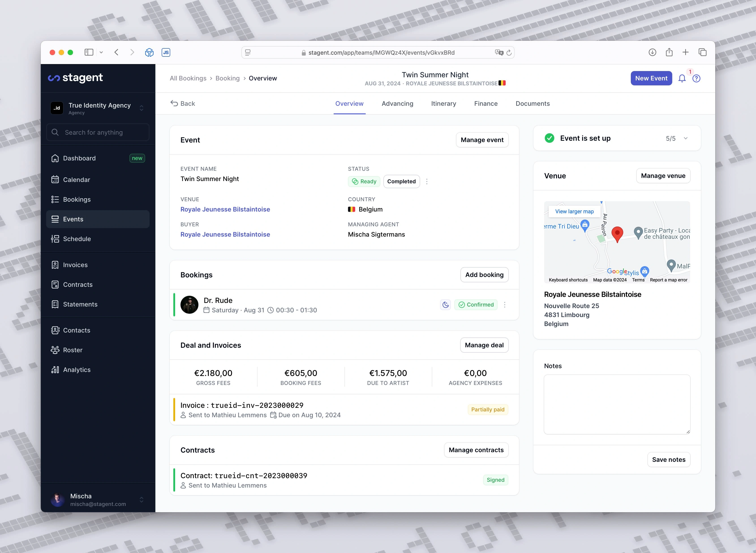Viewport: 756px width, 553px height.
Task: Click the Ready status badge
Action: tap(364, 181)
